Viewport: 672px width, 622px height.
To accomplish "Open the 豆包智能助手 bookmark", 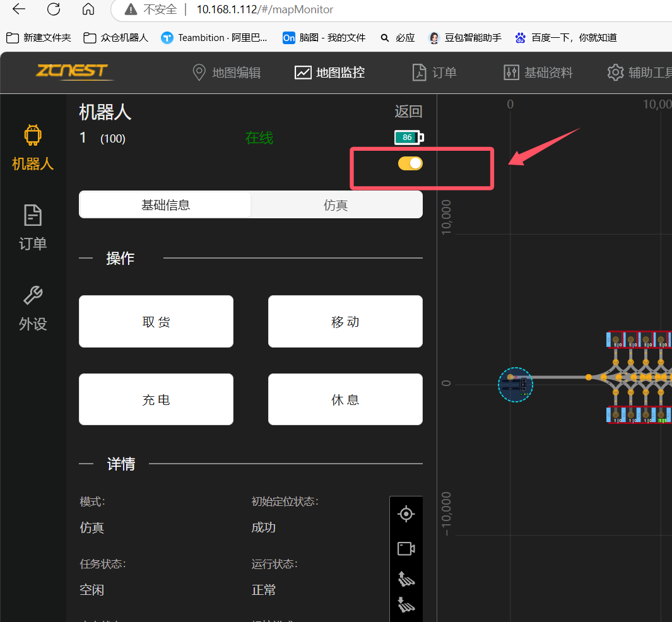I will coord(464,38).
